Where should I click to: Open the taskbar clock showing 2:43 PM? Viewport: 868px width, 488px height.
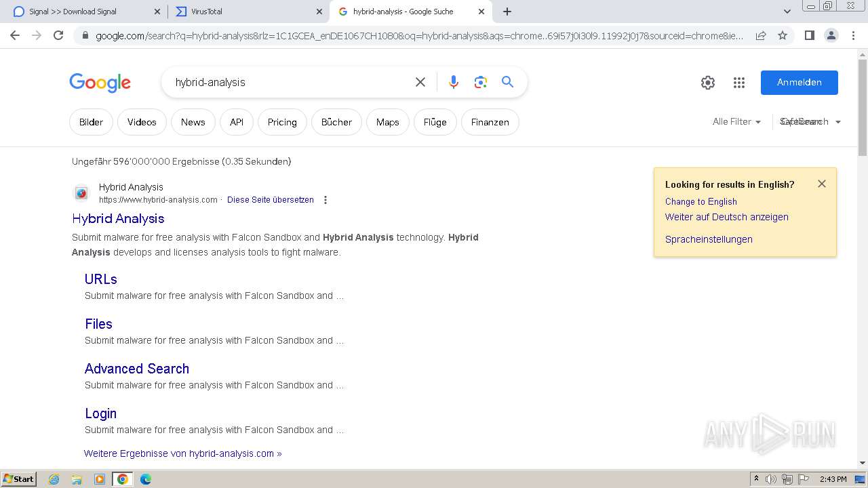click(833, 479)
